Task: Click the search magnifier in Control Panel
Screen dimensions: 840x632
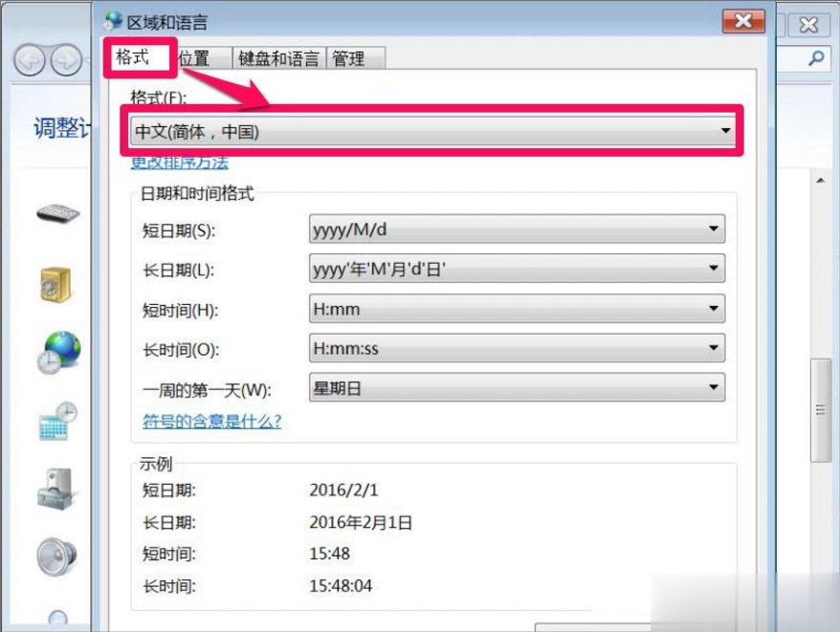Action: (816, 57)
